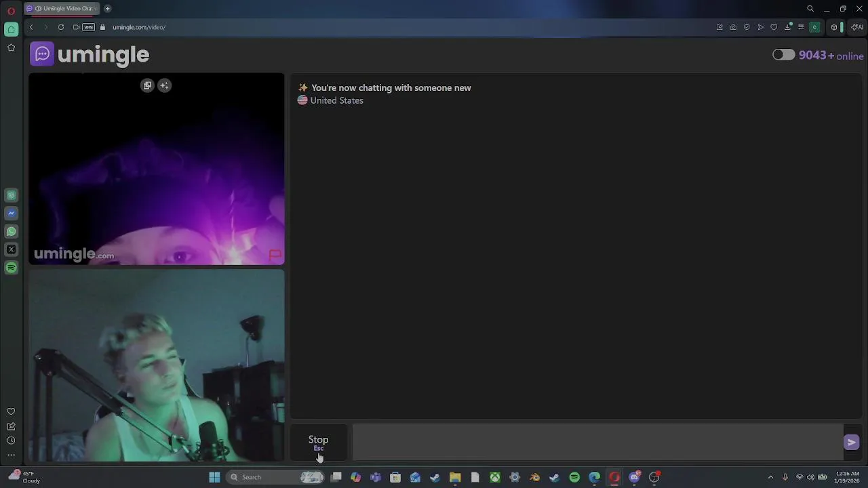Open the Opera main menu
Screen dimensions: 868x488
point(11,10)
